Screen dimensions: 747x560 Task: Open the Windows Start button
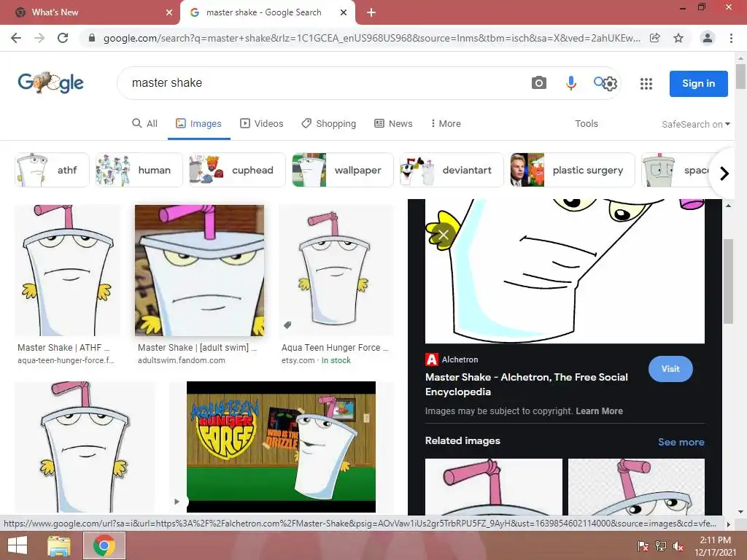(18, 545)
